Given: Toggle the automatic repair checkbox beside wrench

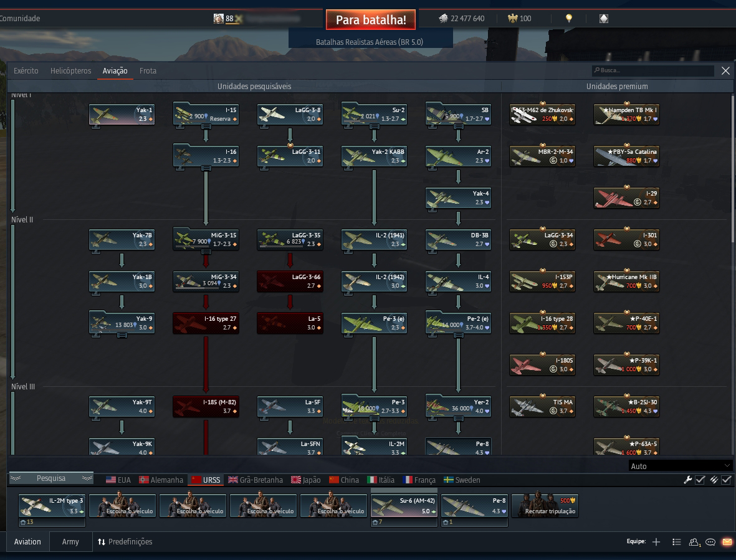Looking at the screenshot, I should tap(700, 480).
